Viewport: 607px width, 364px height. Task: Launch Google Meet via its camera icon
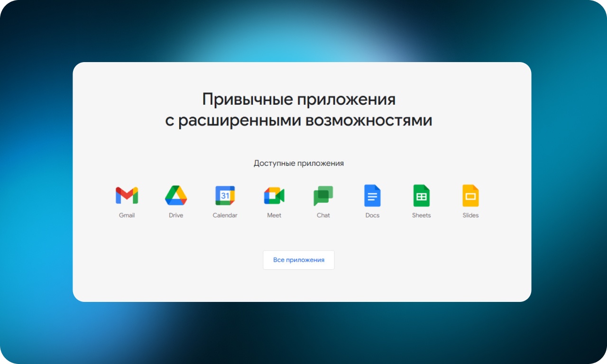tap(274, 194)
